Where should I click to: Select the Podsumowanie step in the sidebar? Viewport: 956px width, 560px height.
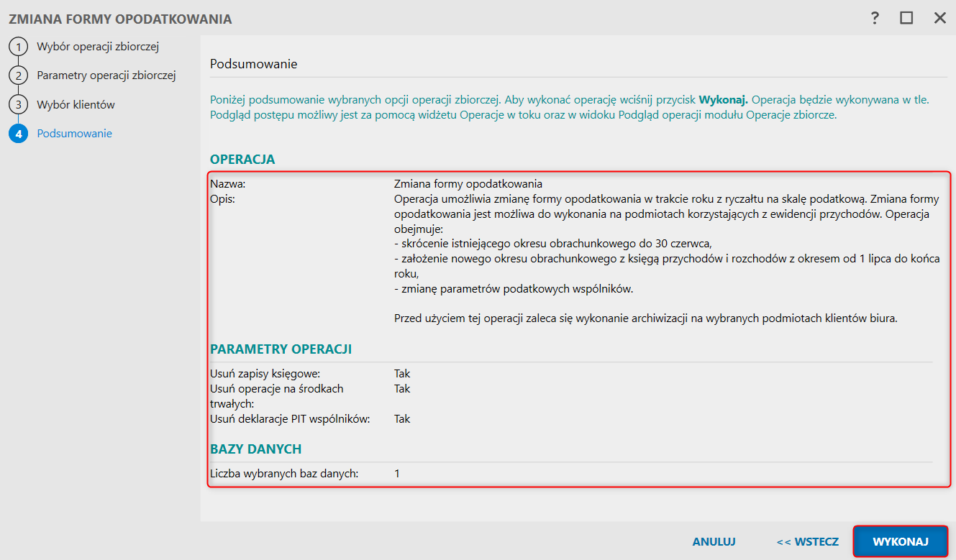click(74, 134)
